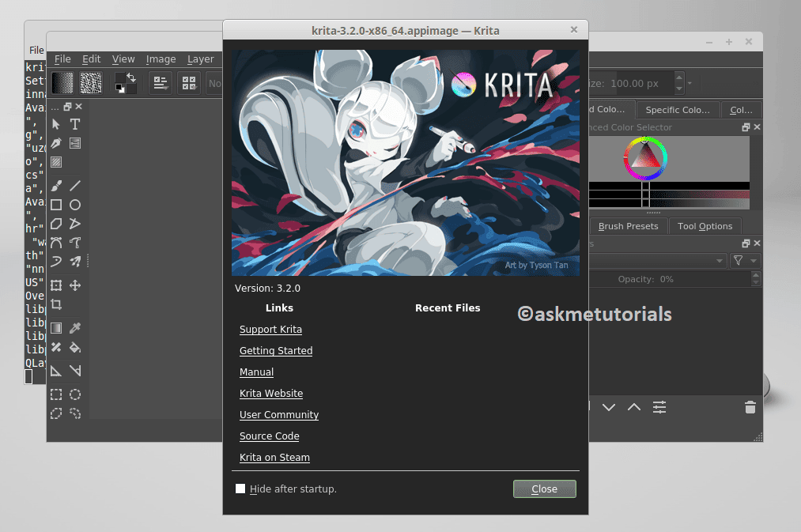Screen dimensions: 801x532
Task: Select the Dynamic Brush tool
Action: [x=56, y=262]
